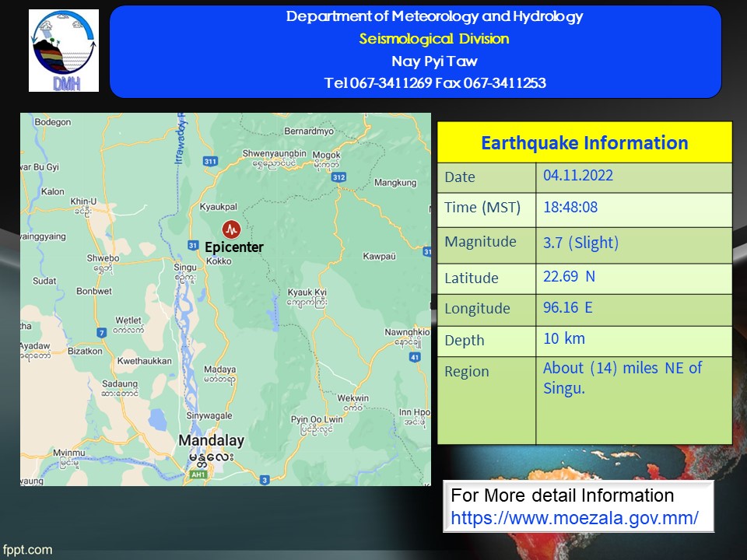Viewport: 747px width, 560px height.
Task: Click the green AH1 highway shield
Action: tap(198, 474)
